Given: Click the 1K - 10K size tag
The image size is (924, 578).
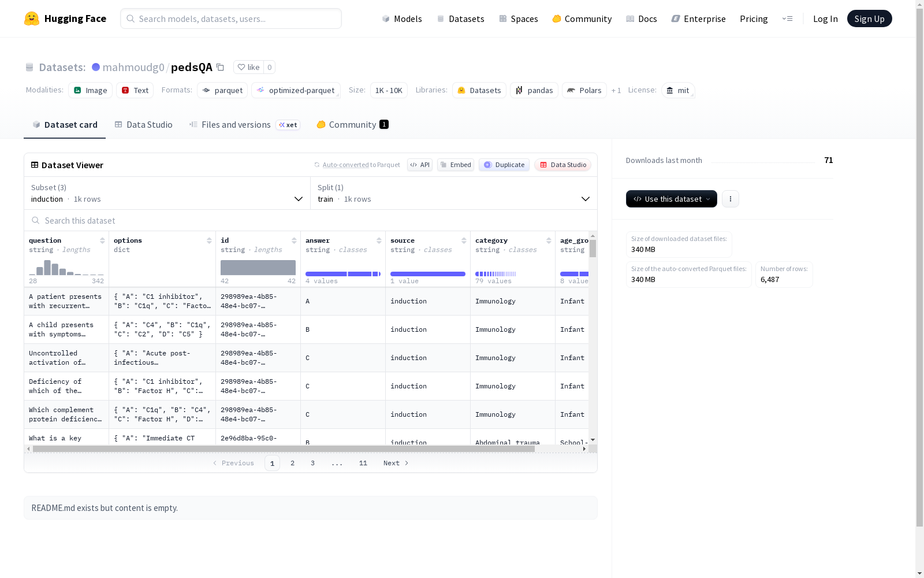Looking at the screenshot, I should click(389, 90).
